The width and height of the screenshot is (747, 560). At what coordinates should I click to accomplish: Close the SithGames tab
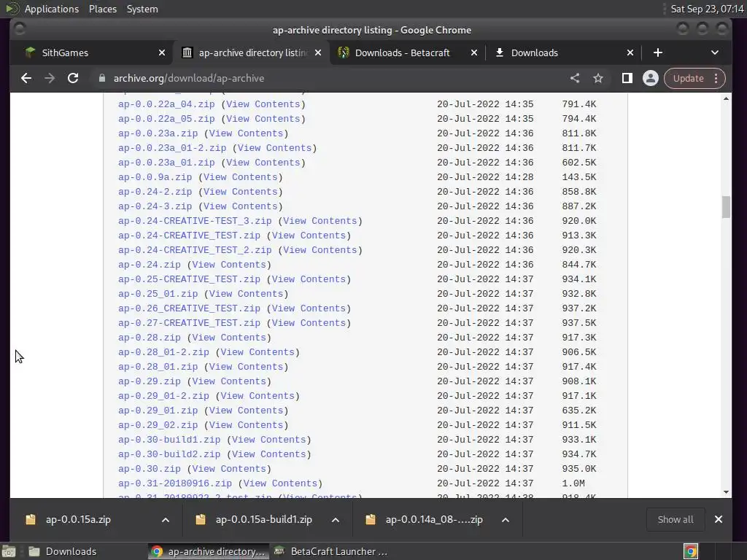tap(162, 52)
